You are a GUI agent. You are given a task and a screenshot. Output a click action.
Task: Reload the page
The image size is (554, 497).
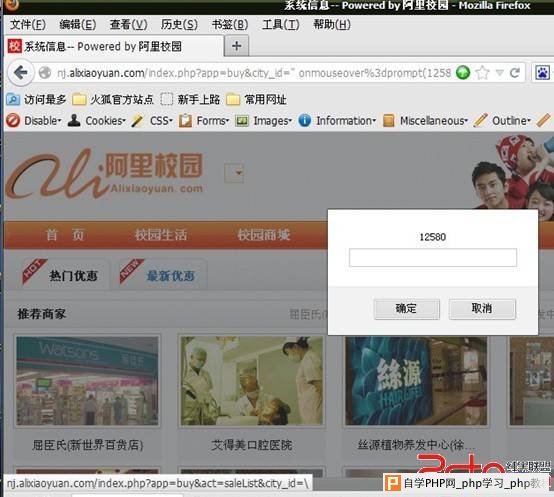(x=515, y=73)
